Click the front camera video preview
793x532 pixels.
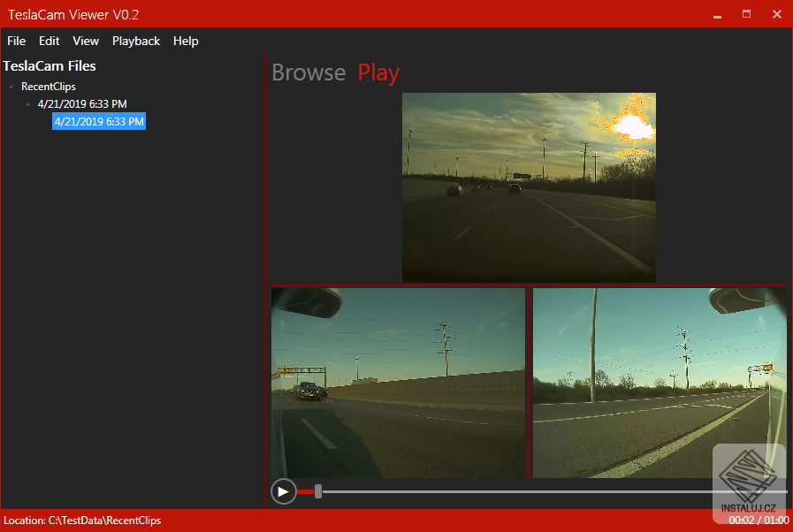coord(529,187)
